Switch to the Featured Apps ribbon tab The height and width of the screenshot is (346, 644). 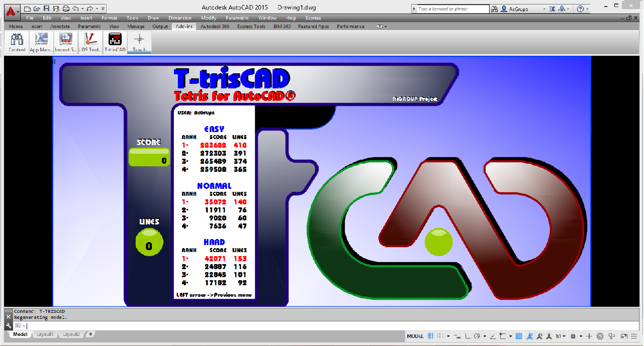click(x=314, y=27)
